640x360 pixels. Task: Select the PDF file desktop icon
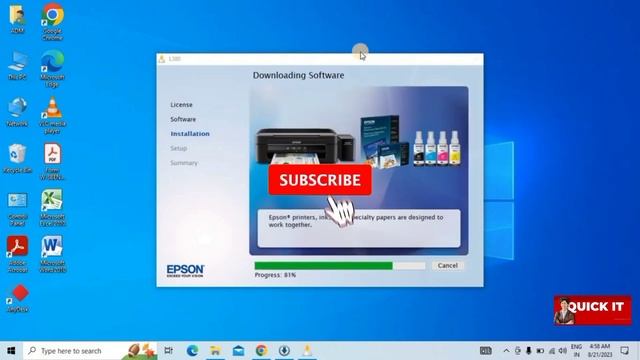click(52, 162)
